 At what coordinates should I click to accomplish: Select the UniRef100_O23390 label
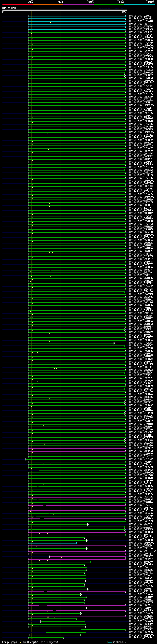point(141,446)
